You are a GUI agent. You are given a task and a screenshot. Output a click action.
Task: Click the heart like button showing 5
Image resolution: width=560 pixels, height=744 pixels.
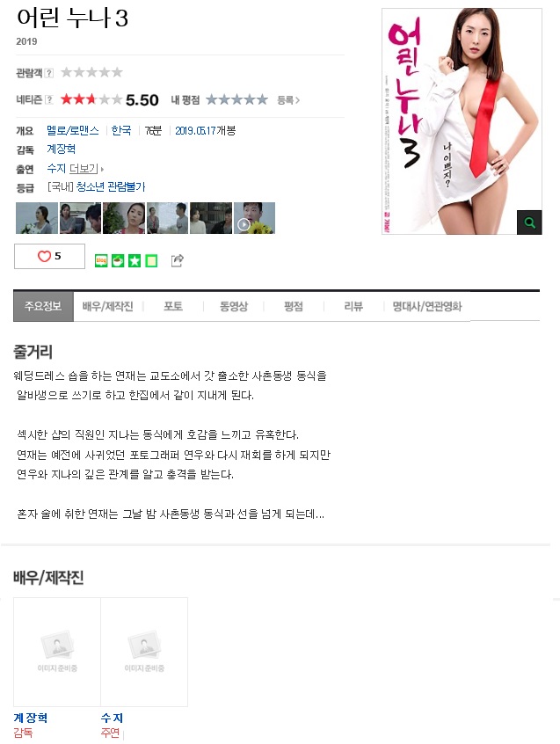pyautogui.click(x=49, y=256)
